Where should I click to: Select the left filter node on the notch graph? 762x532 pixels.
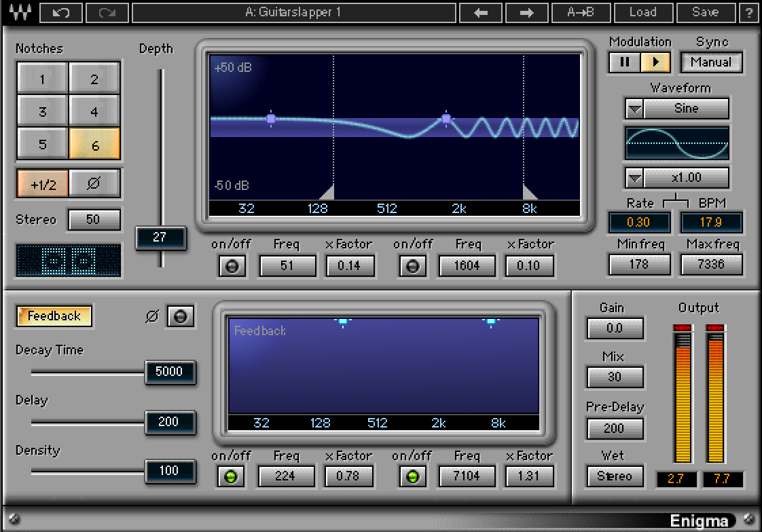pyautogui.click(x=271, y=118)
